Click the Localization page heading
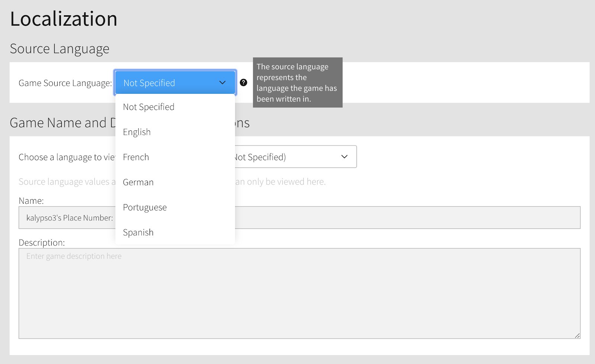The width and height of the screenshot is (595, 364). click(x=64, y=19)
